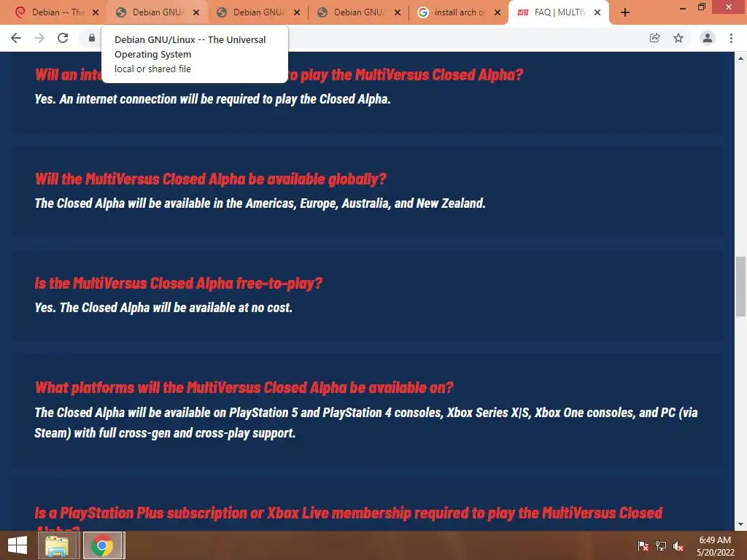View site security lock info
The height and width of the screenshot is (560, 747).
click(91, 38)
